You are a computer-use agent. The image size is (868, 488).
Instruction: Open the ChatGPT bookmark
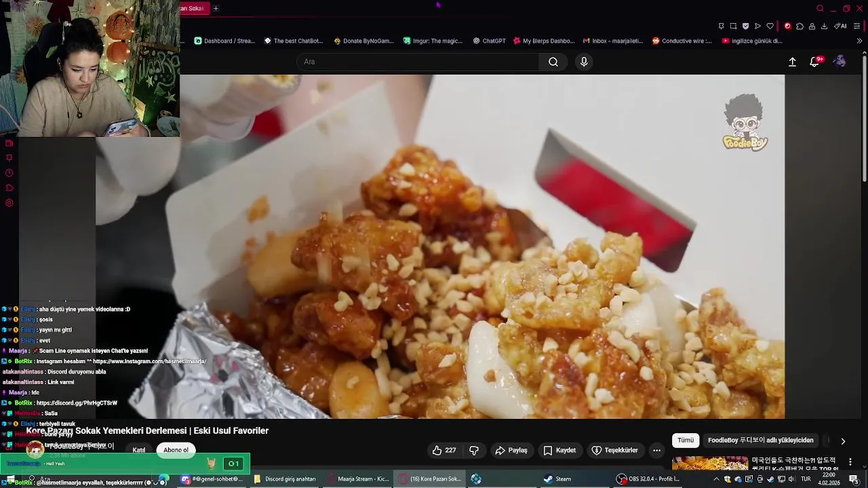click(489, 41)
